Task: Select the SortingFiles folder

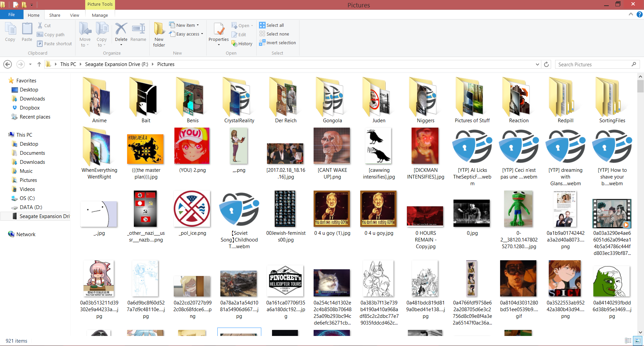Action: tap(612, 100)
